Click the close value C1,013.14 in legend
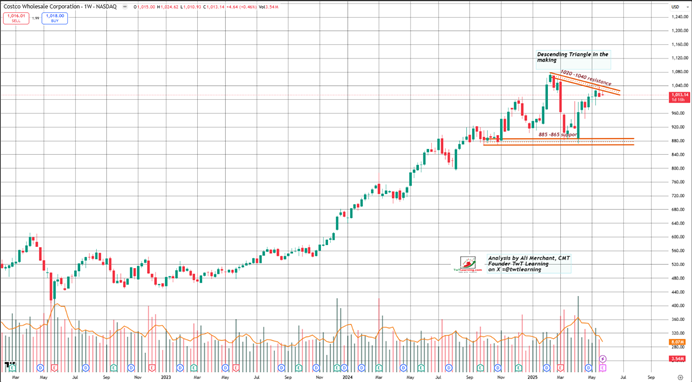This screenshot has width=692, height=382. coord(214,7)
